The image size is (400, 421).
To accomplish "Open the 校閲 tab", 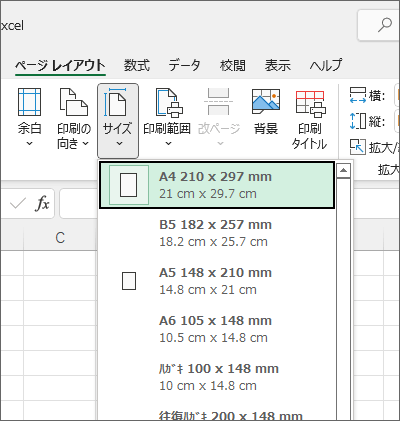I will click(x=233, y=65).
